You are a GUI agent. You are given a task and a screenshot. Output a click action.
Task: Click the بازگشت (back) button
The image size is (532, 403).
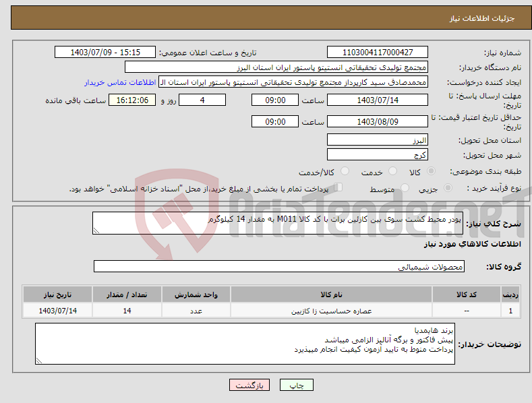[249, 385]
